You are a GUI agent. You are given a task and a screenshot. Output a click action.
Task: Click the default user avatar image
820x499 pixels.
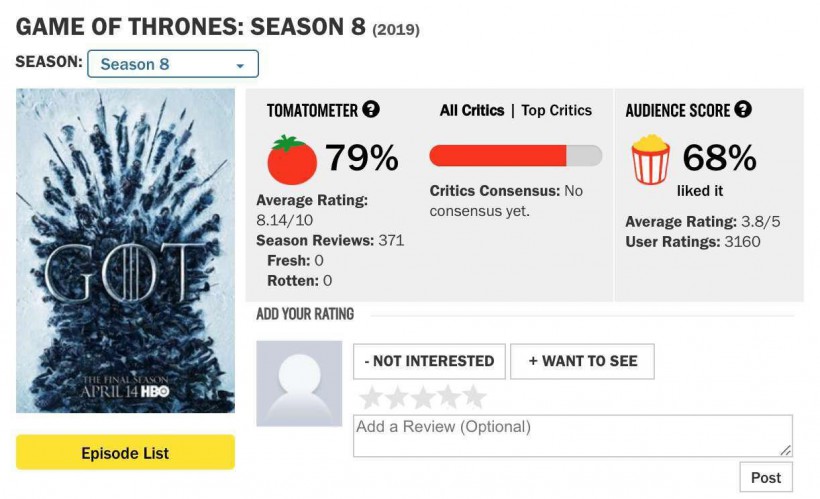[299, 383]
